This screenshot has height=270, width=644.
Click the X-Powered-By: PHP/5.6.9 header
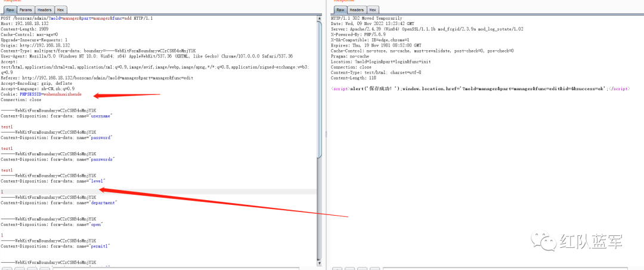click(360, 35)
